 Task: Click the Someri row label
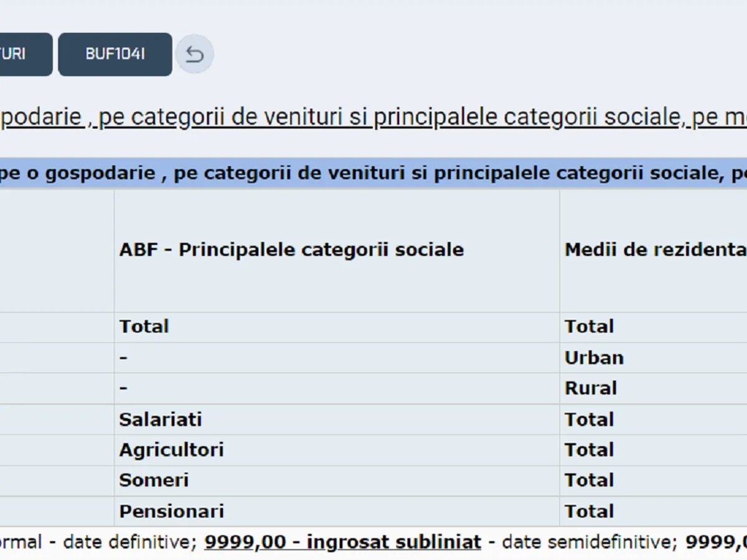tap(154, 480)
